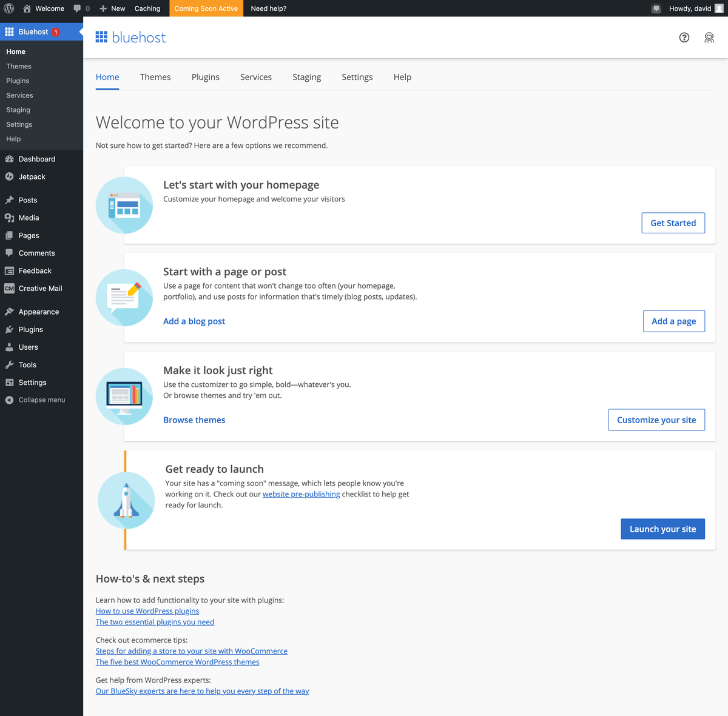Select the Help tab
This screenshot has height=716, width=728.
click(402, 77)
